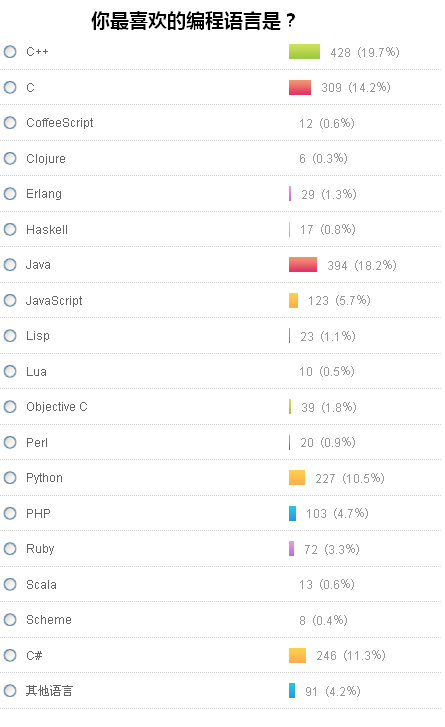Screen dimensions: 445x727
Task: Click the red Java result bar
Action: click(x=303, y=264)
